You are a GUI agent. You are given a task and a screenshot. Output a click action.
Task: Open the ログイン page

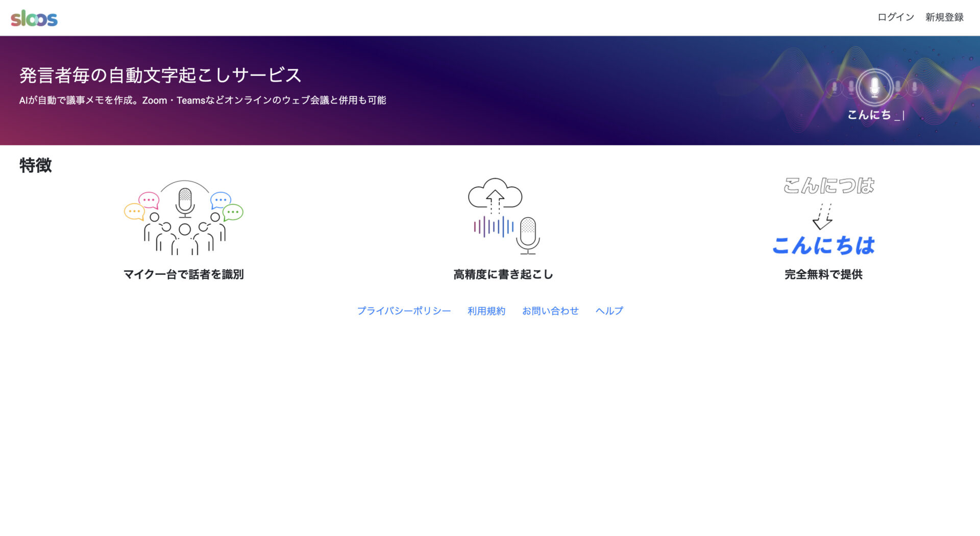point(895,17)
